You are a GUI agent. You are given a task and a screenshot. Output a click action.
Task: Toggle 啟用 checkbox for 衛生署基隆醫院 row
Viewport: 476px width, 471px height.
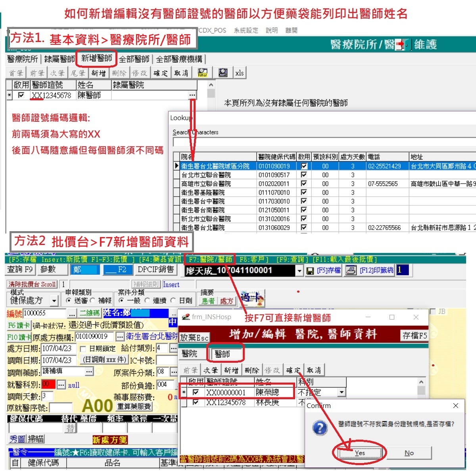point(304,192)
